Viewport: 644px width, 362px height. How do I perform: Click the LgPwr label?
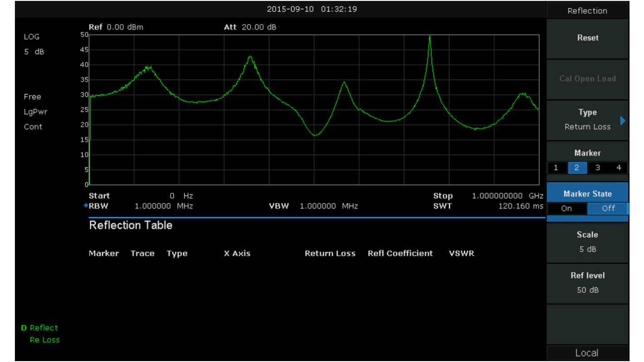(35, 112)
